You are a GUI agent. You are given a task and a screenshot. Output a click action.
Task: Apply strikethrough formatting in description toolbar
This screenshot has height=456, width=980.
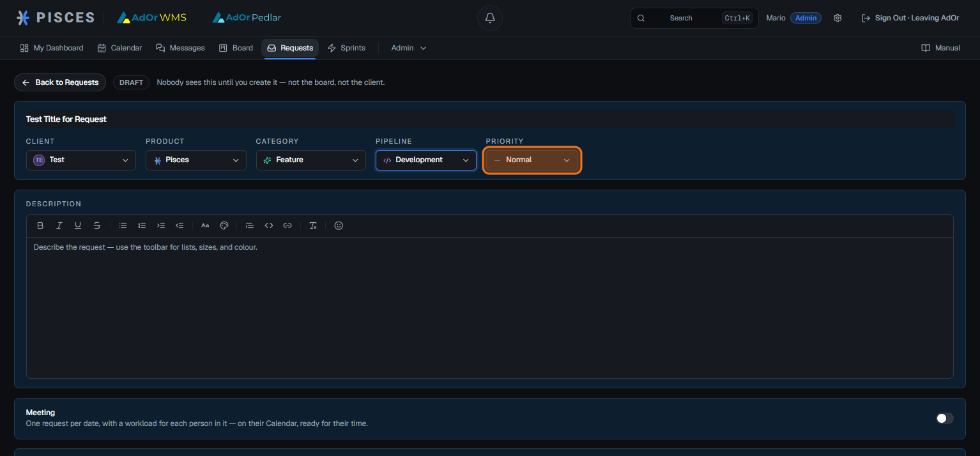97,225
